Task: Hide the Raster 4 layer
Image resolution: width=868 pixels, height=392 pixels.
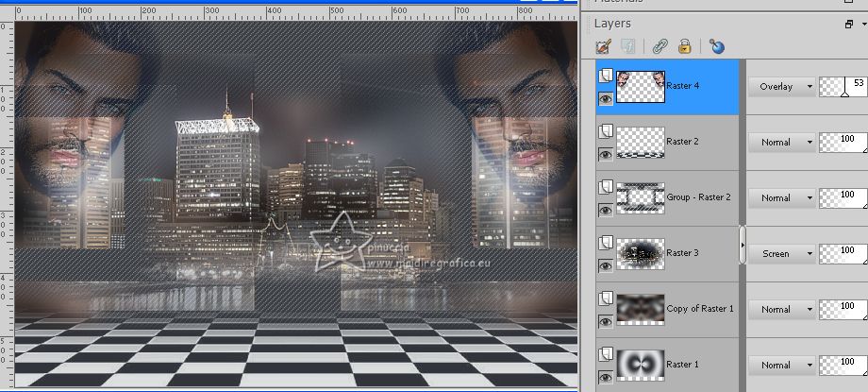Action: (606, 98)
